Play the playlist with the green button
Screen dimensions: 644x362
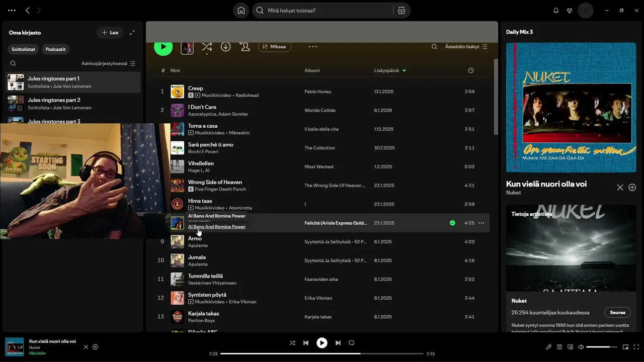coord(164,46)
